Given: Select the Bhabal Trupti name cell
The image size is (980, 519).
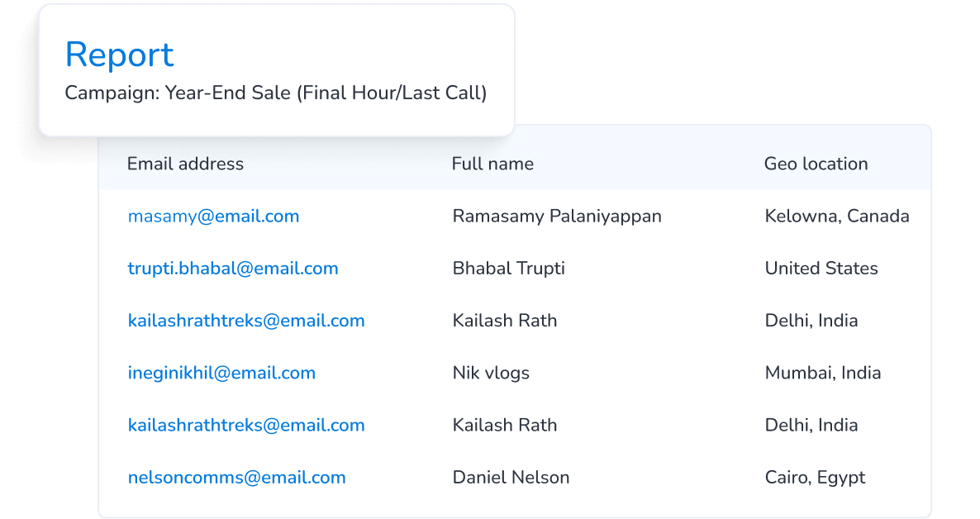Looking at the screenshot, I should pos(509,269).
